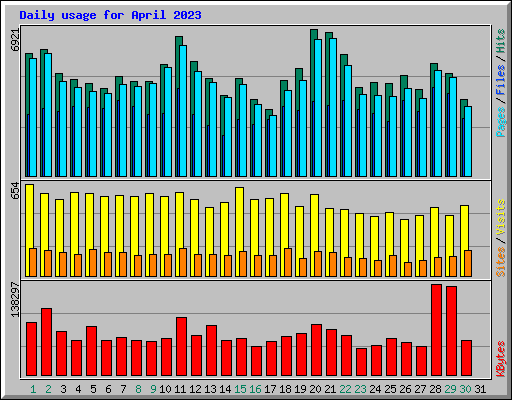Screen dimensions: 512x400
Task: Click day label 26 on x-axis
Action: pos(405,389)
